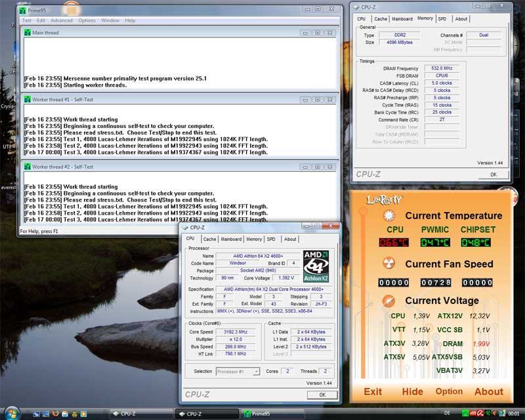Click the Current Temperature sun icon
The height and width of the screenshot is (420, 525).
(x=388, y=216)
